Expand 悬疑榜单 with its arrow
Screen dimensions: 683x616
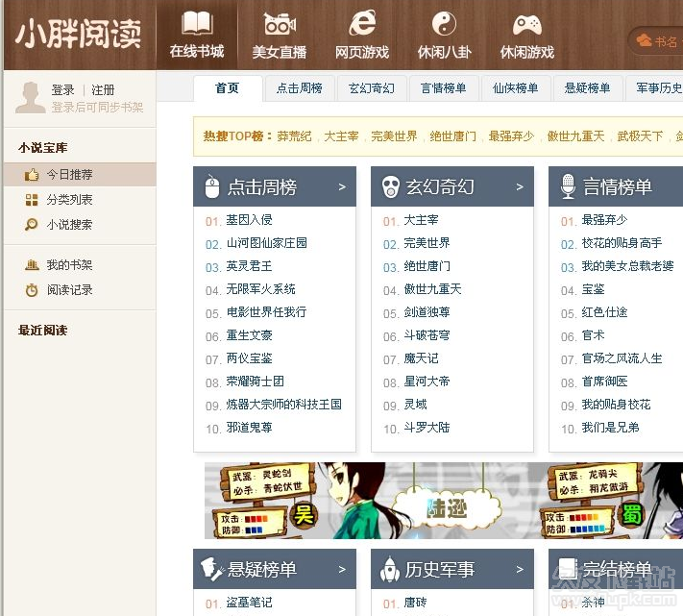[342, 569]
